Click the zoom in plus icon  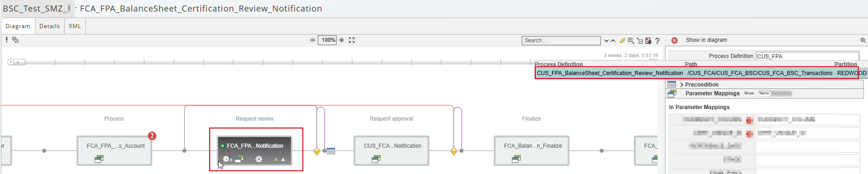click(x=341, y=40)
